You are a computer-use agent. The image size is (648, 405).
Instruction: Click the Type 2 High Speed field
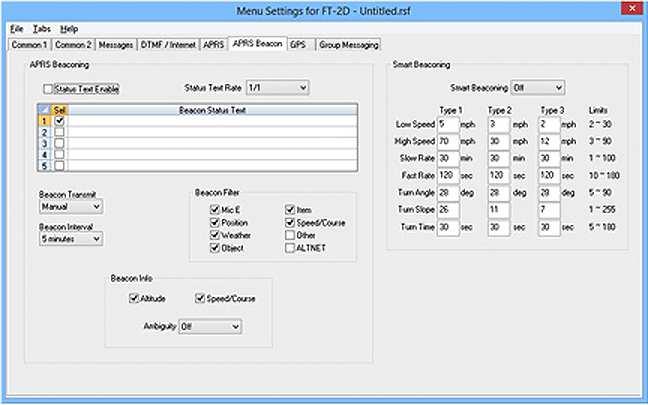(x=499, y=141)
